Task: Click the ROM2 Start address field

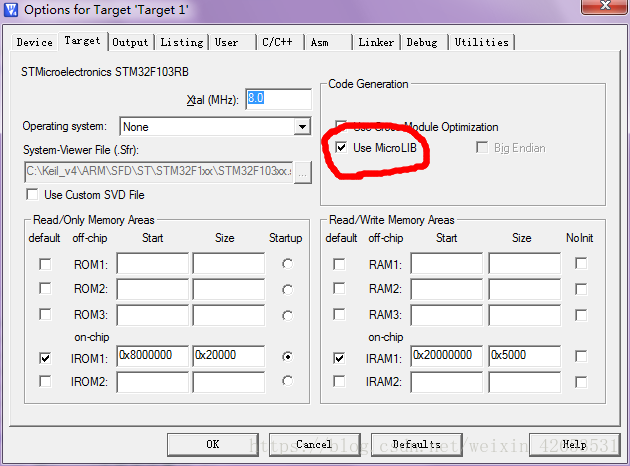Action: click(x=153, y=289)
